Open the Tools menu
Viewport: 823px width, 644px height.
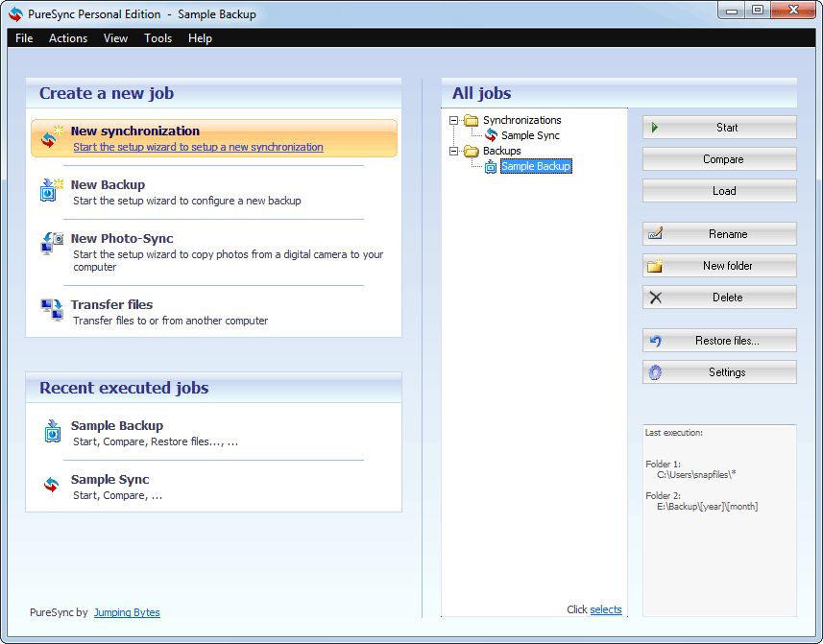tap(157, 38)
